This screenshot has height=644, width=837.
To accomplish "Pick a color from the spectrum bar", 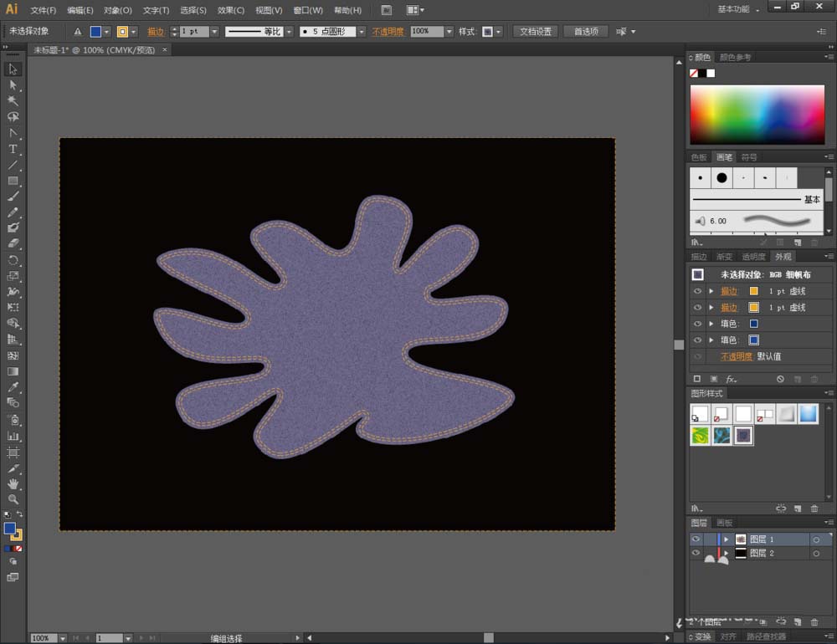I will pyautogui.click(x=756, y=115).
